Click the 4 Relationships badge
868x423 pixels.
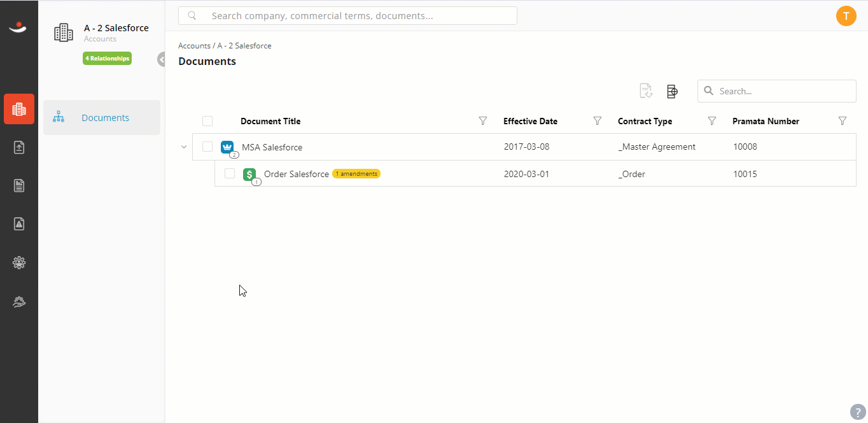[x=107, y=59]
